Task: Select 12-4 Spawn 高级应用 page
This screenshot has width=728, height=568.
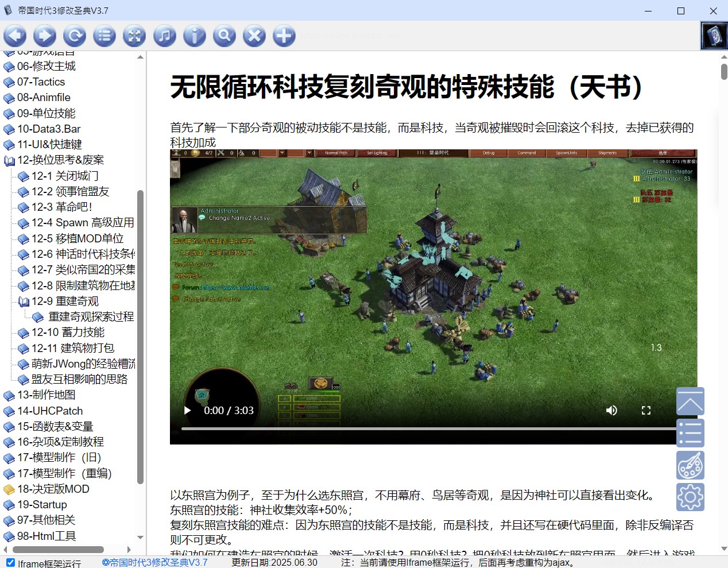Action: (83, 223)
